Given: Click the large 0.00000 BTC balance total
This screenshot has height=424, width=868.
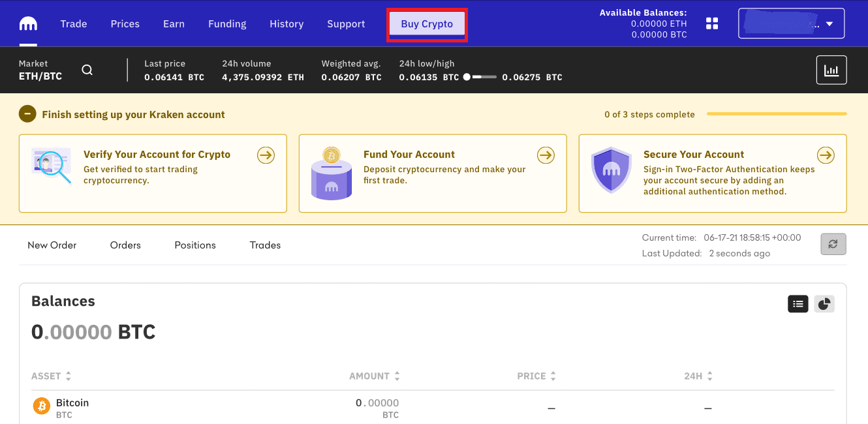Looking at the screenshot, I should (93, 332).
